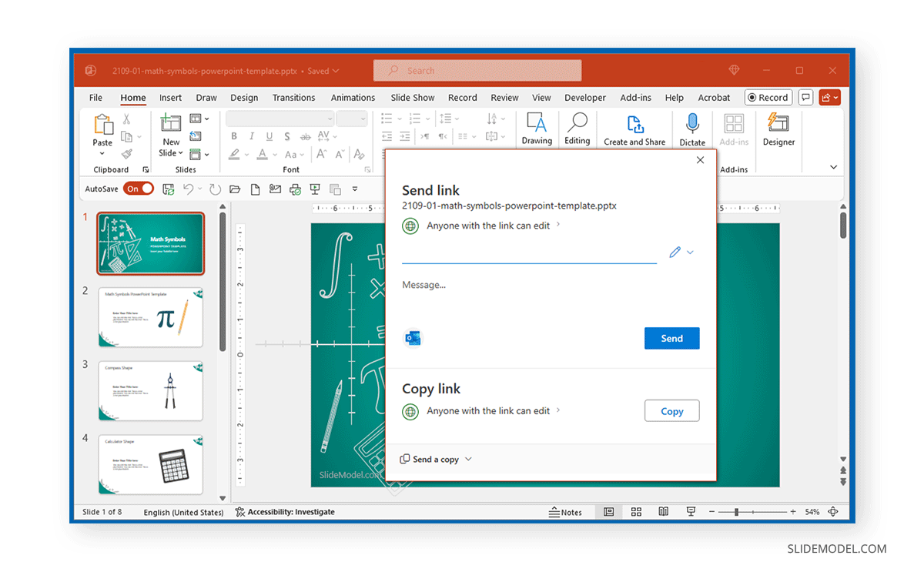
Task: Switch to the Insert tab
Action: [x=170, y=98]
